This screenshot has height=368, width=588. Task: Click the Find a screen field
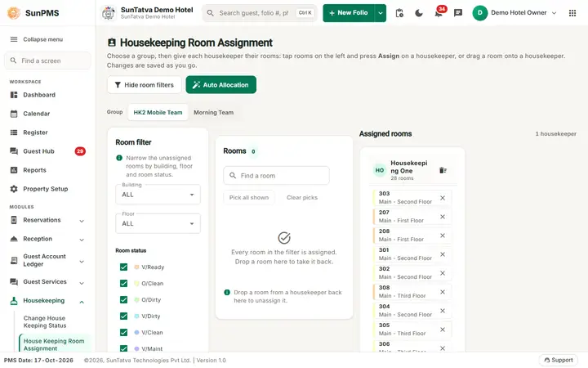coord(47,61)
